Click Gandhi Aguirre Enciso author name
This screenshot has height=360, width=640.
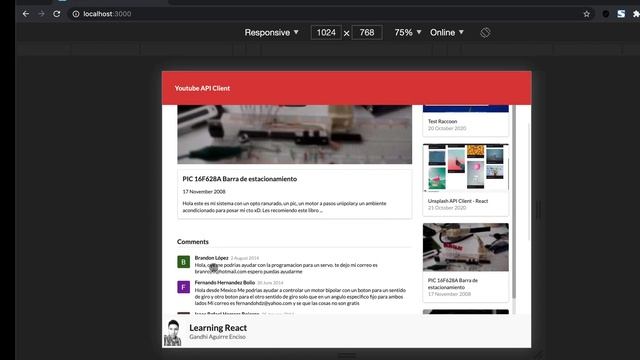(217, 337)
